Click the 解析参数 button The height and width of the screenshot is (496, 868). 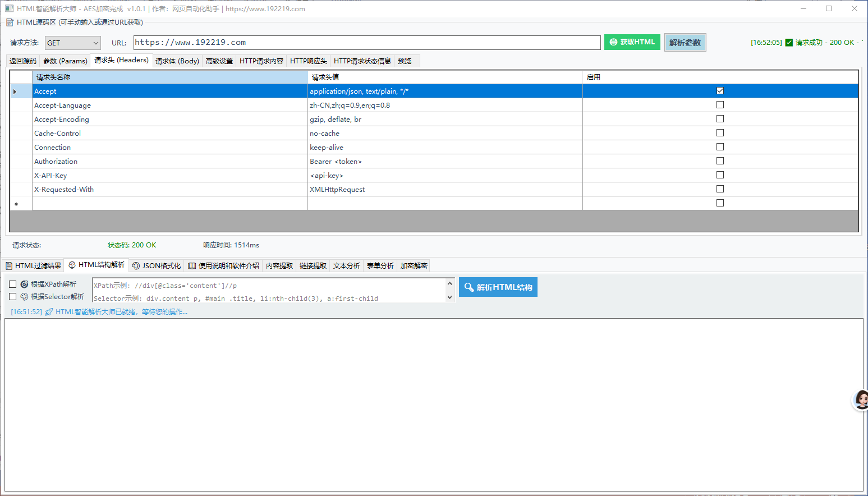tap(685, 43)
